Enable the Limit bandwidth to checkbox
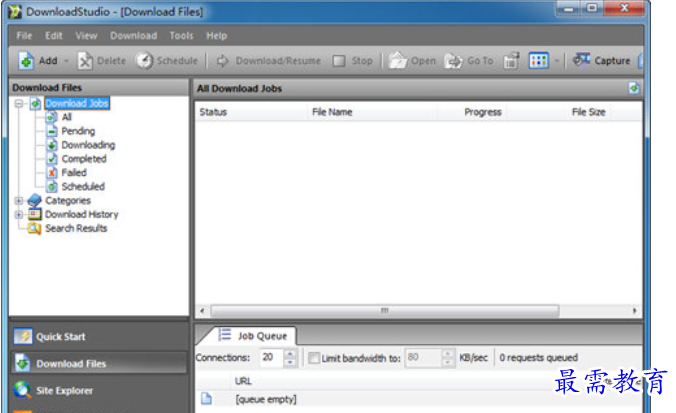Image resolution: width=676 pixels, height=413 pixels. (314, 358)
